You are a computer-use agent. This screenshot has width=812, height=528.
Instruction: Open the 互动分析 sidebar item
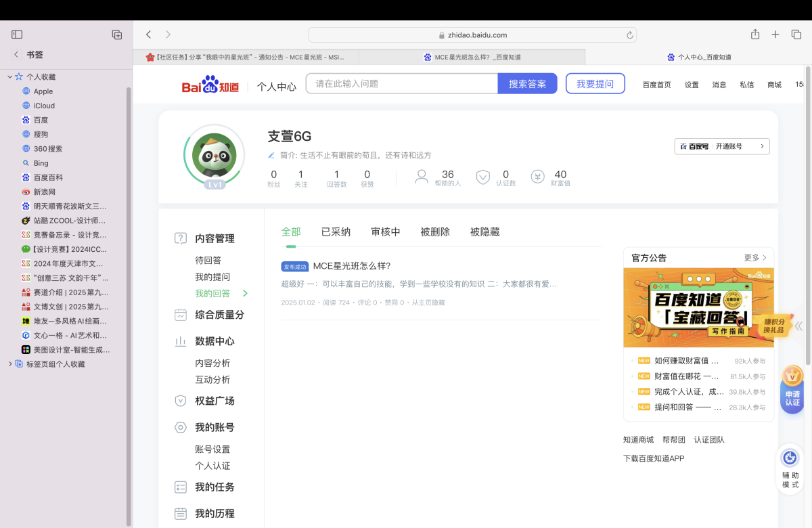pyautogui.click(x=212, y=380)
